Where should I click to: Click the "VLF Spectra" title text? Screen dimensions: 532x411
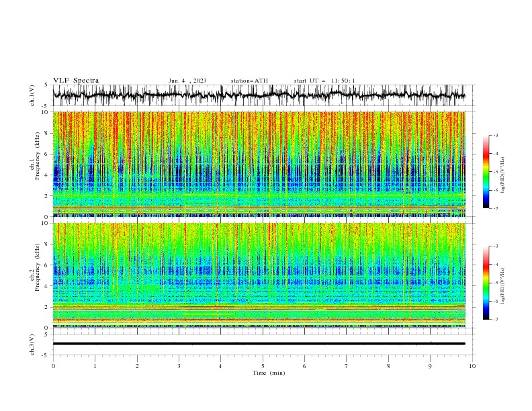[x=76, y=81]
